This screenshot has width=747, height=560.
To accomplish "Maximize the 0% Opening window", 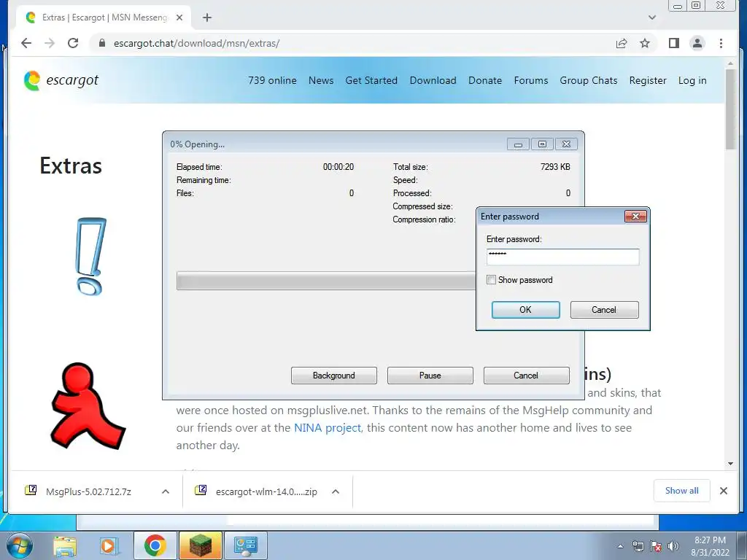I will tap(542, 144).
